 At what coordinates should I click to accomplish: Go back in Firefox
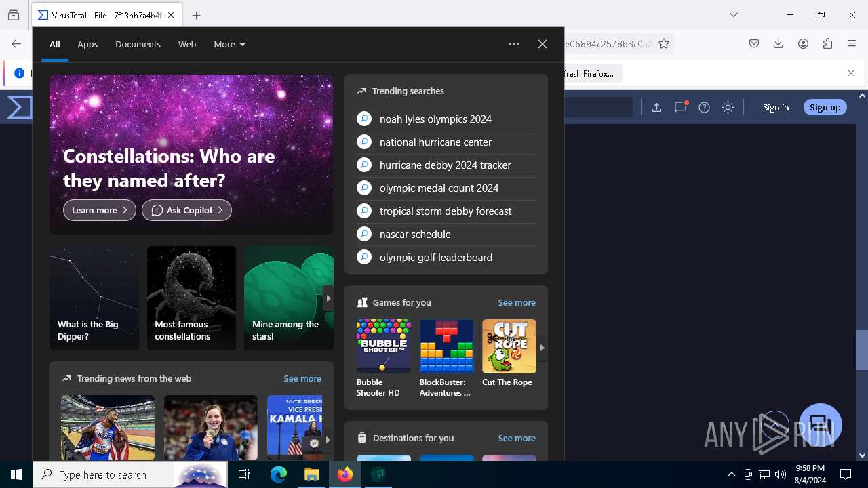16,43
